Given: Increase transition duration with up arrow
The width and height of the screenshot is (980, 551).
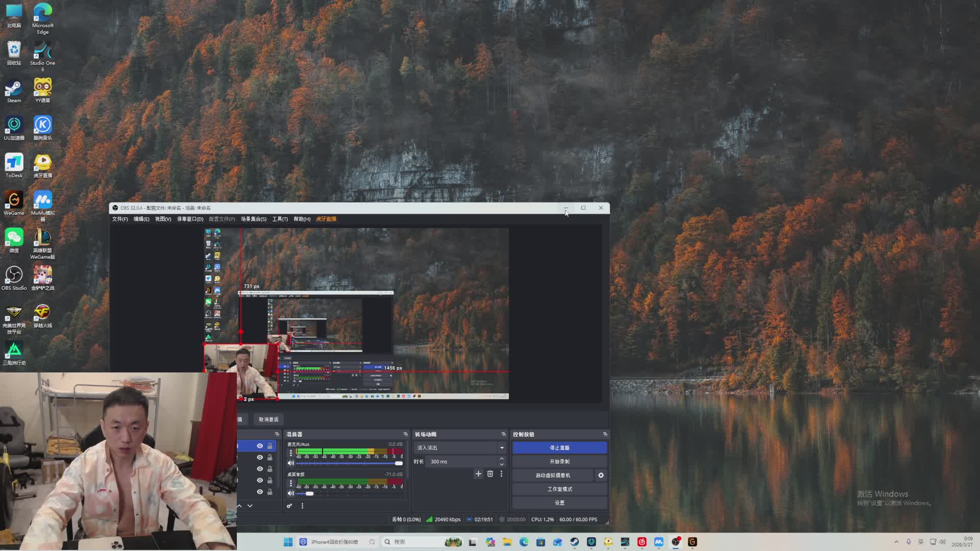Looking at the screenshot, I should [x=502, y=459].
